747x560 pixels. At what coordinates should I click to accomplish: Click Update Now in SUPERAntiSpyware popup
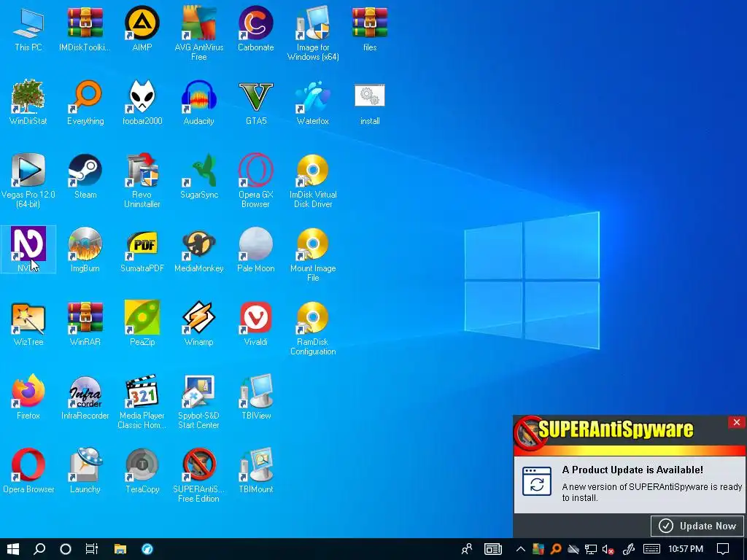[697, 526]
